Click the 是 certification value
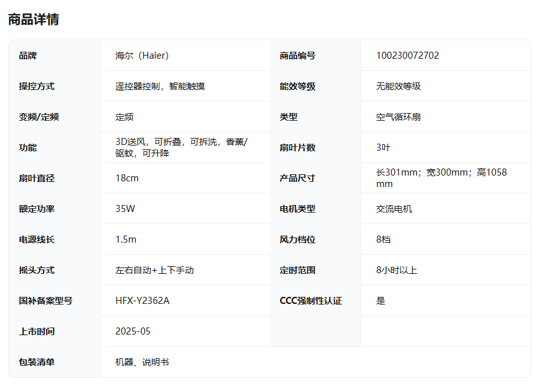Viewport: 535px width, 392px height. point(380,301)
